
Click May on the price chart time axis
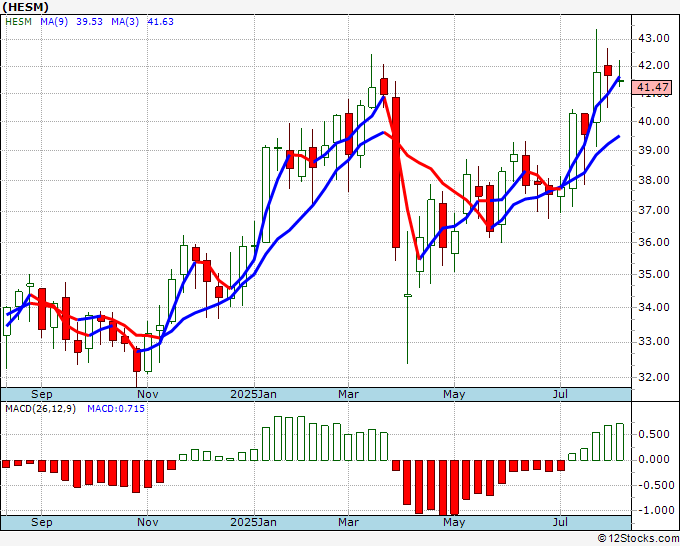coord(454,394)
